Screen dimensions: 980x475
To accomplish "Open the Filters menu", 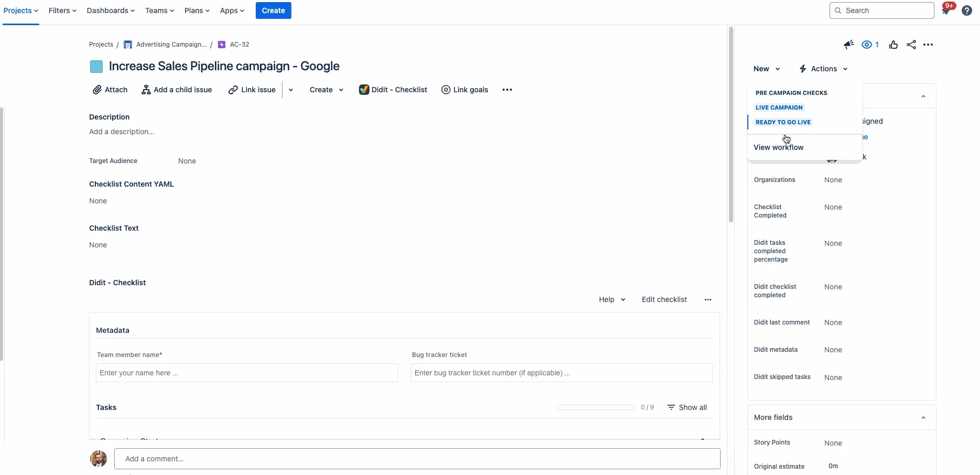I will click(62, 10).
